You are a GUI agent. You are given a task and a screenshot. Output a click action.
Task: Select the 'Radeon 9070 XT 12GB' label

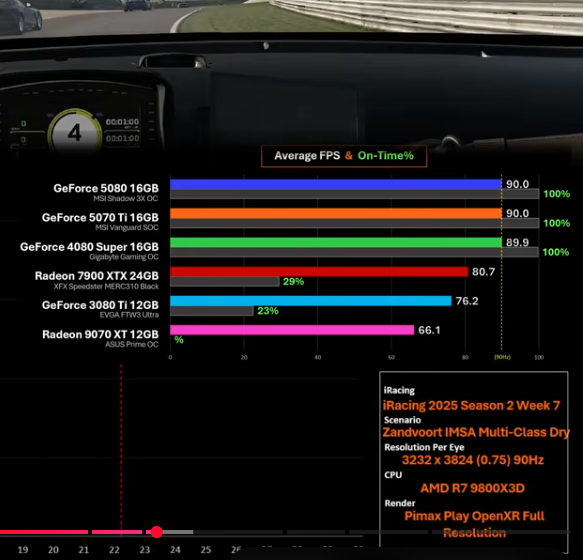pyautogui.click(x=100, y=335)
